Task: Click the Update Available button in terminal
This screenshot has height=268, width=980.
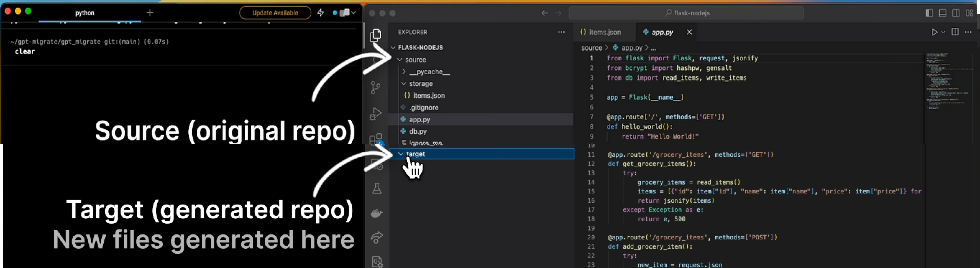Action: (x=275, y=12)
